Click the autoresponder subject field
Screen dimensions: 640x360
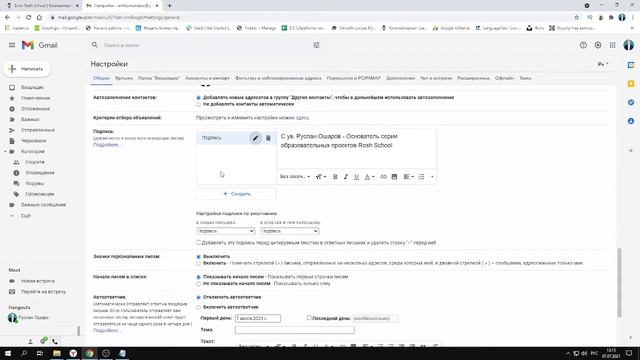point(294,330)
